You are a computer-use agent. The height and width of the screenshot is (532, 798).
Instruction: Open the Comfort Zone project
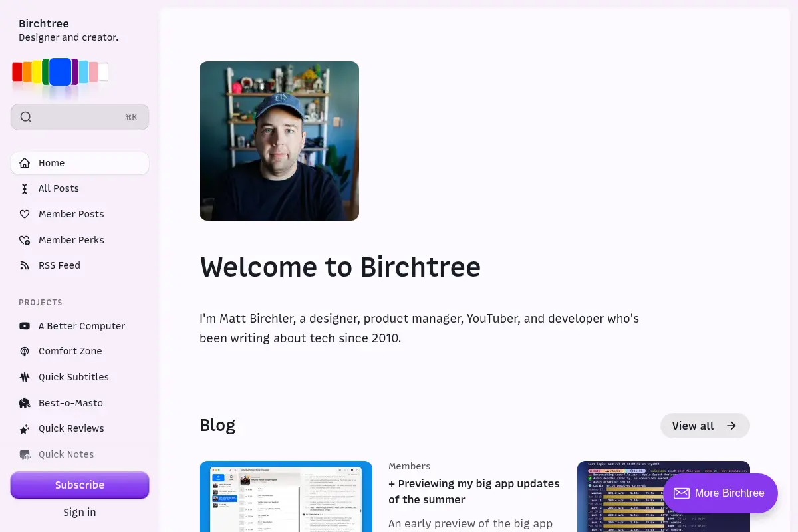(x=80, y=351)
